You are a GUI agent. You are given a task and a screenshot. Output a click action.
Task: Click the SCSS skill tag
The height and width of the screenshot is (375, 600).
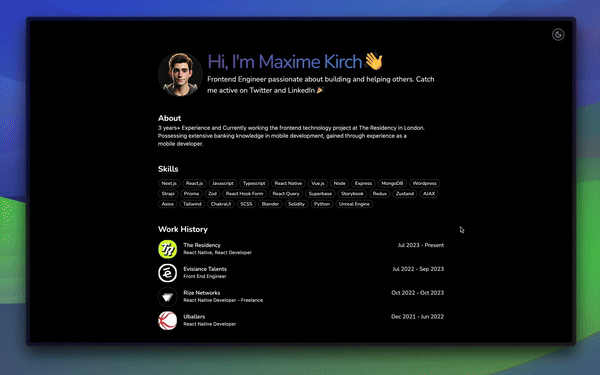(246, 204)
